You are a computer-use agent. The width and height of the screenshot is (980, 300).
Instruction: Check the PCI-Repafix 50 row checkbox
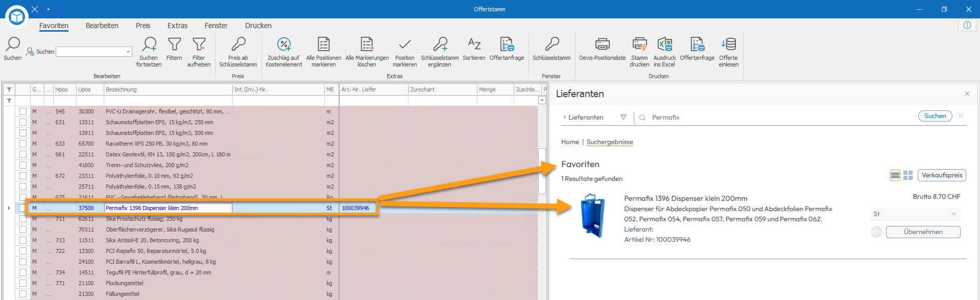23,251
